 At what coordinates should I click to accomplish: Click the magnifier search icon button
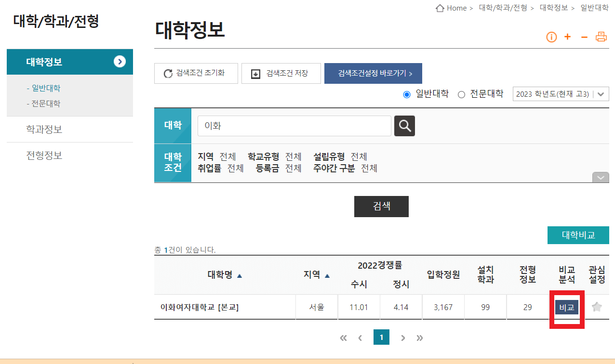[x=404, y=126]
